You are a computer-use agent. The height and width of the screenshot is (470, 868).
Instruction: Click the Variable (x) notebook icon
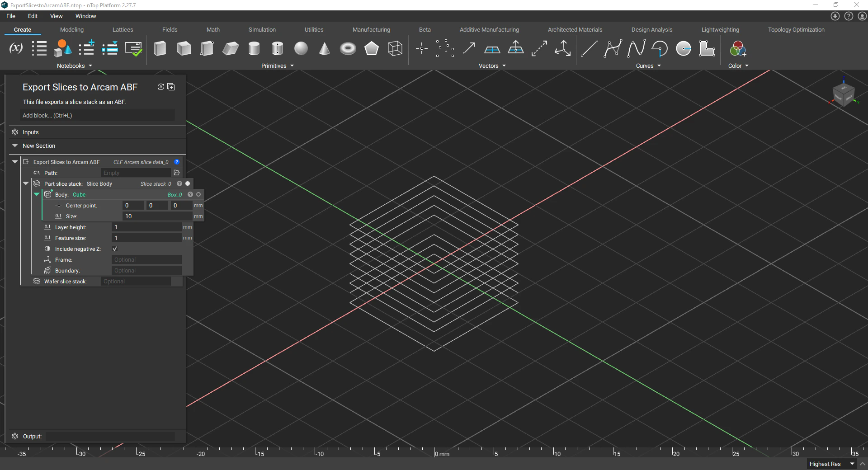[x=16, y=48]
